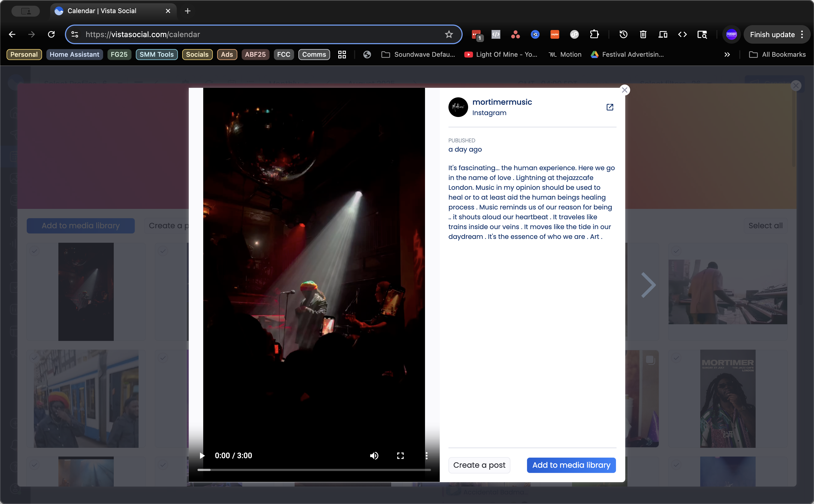Go to the next post with the right chevron

click(648, 285)
